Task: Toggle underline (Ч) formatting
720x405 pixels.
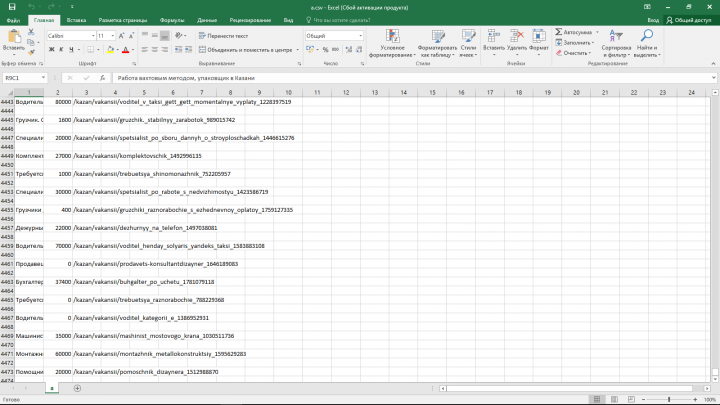Action: [x=71, y=50]
